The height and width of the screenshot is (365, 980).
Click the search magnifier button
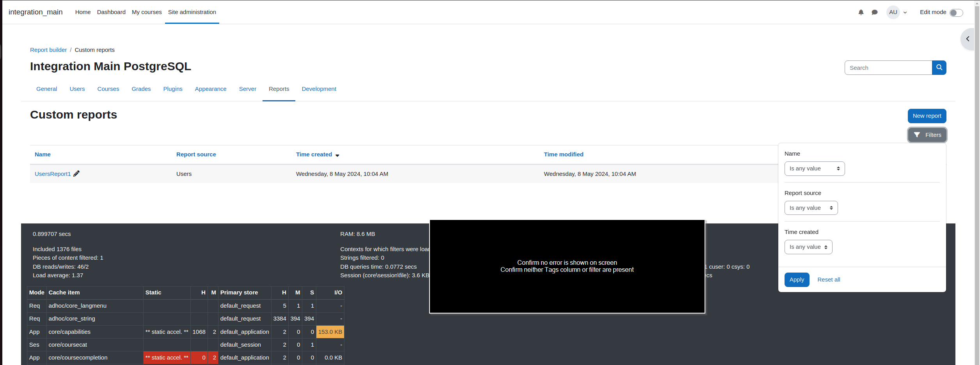(939, 68)
